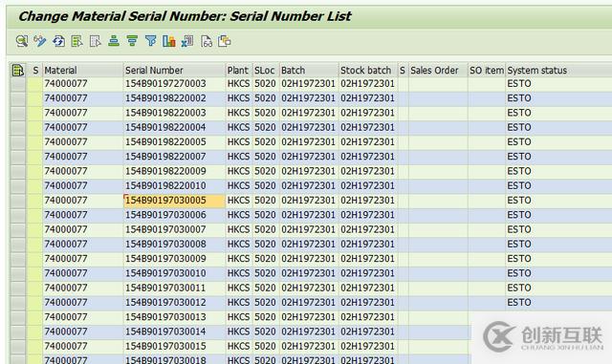Click serial number 154B90197030014
This screenshot has height=364, width=612.
tap(165, 332)
